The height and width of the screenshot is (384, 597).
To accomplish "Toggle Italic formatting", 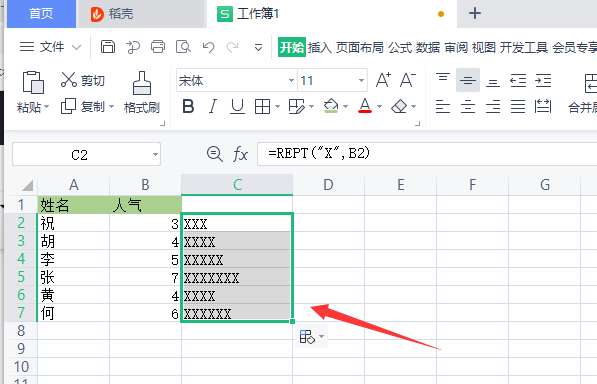I will click(x=213, y=107).
